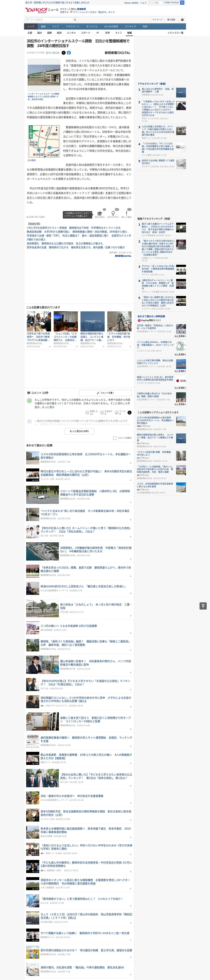
Task: Click 購入履歴 button
Action: pyautogui.click(x=171, y=20)
